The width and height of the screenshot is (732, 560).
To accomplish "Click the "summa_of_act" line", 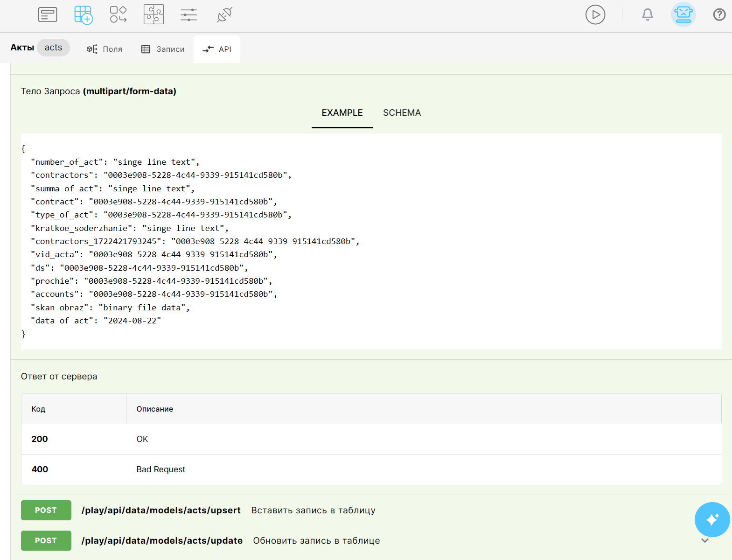I will click(x=113, y=189).
